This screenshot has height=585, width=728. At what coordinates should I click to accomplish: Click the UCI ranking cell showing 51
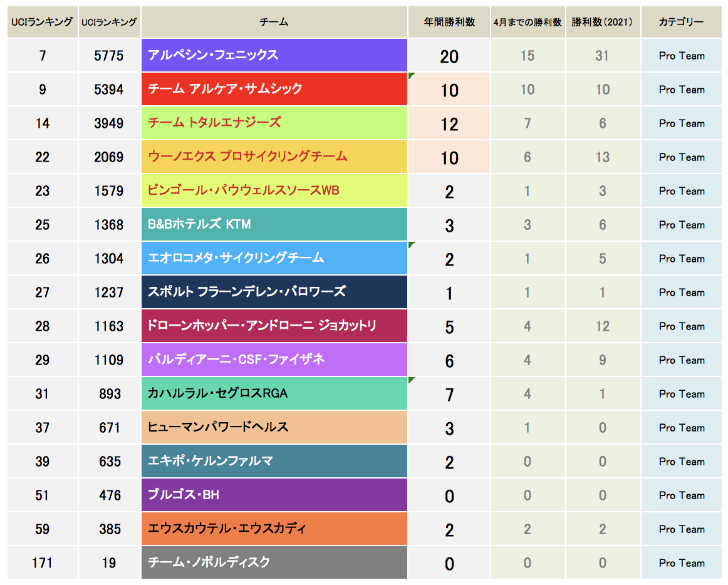42,496
